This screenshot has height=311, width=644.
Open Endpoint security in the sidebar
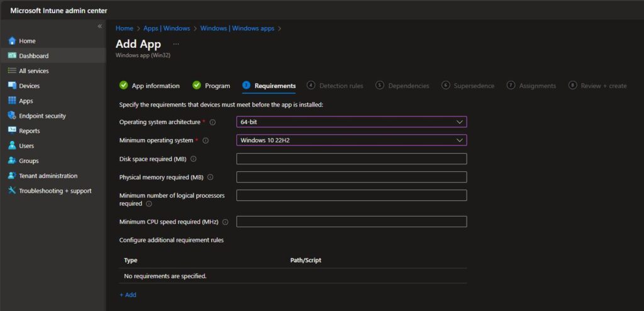pos(53,116)
